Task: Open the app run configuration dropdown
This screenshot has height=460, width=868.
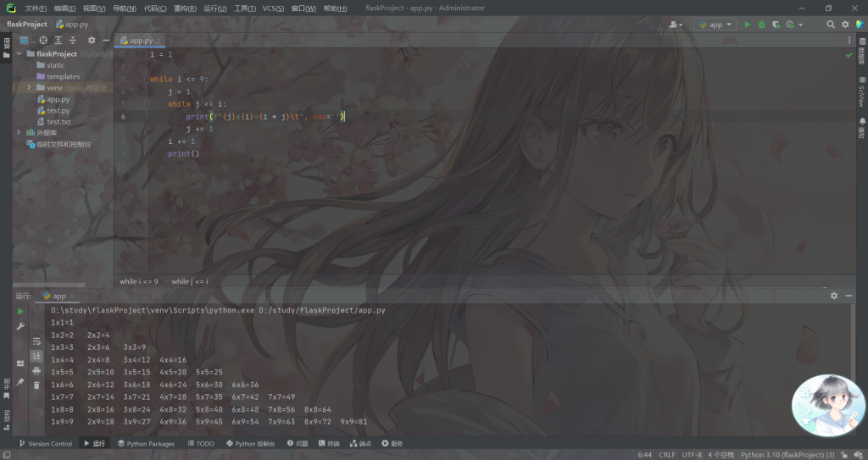Action: (715, 25)
